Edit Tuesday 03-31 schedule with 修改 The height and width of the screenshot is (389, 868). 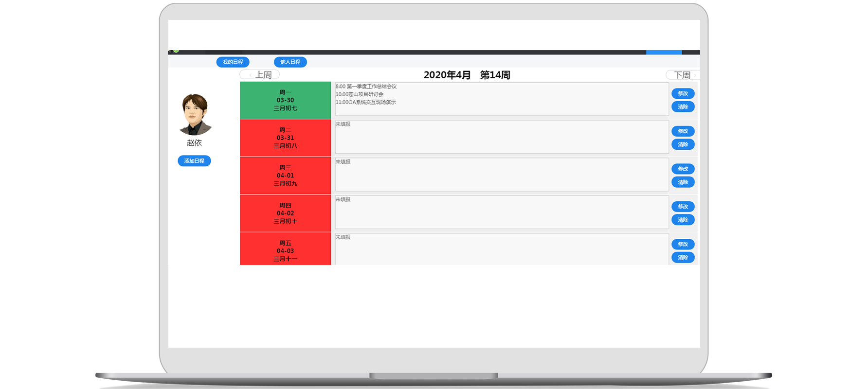click(x=683, y=131)
